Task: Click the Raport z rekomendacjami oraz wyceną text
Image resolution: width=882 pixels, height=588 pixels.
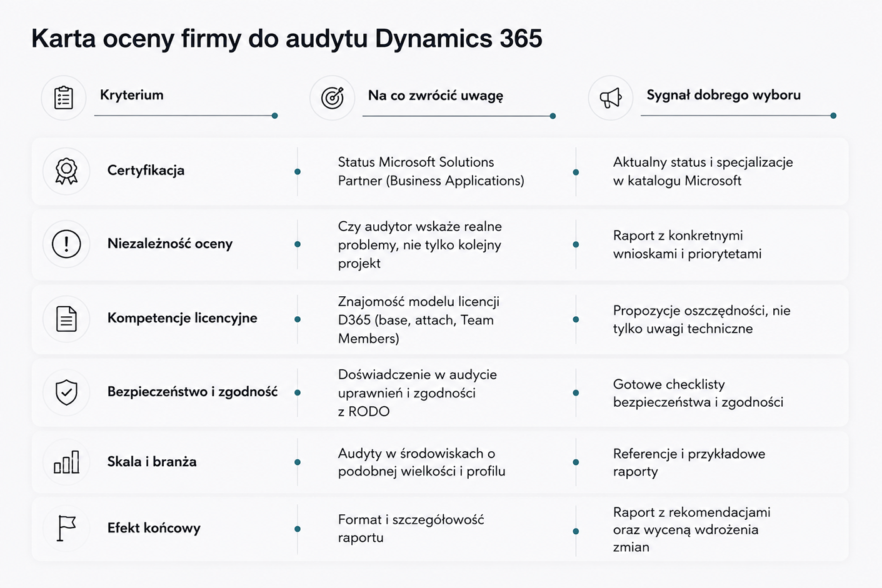Action: click(x=692, y=529)
